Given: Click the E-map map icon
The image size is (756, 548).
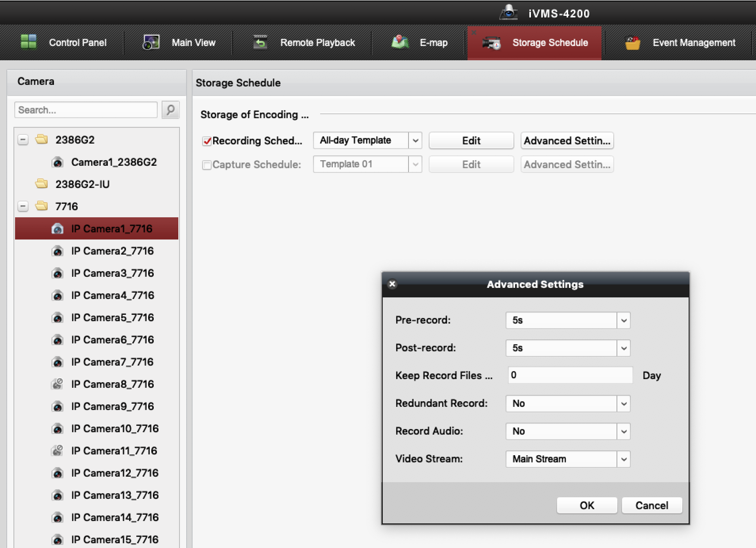Looking at the screenshot, I should [400, 42].
